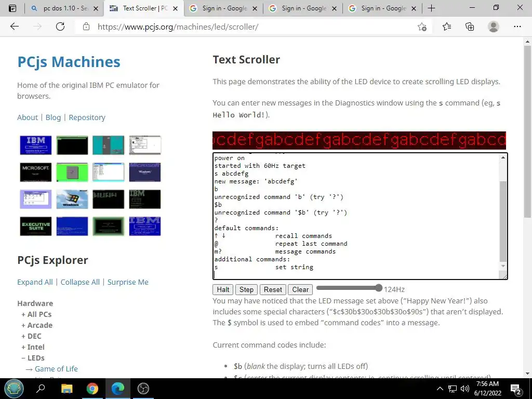Switch to the third Sign in - Google tab
The image size is (532, 399).
coord(382,8)
